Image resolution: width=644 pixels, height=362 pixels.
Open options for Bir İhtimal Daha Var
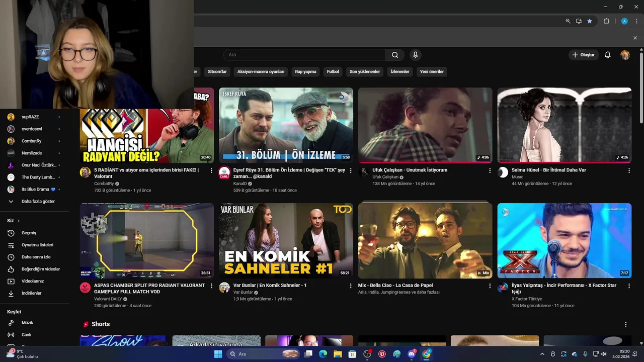(x=629, y=170)
